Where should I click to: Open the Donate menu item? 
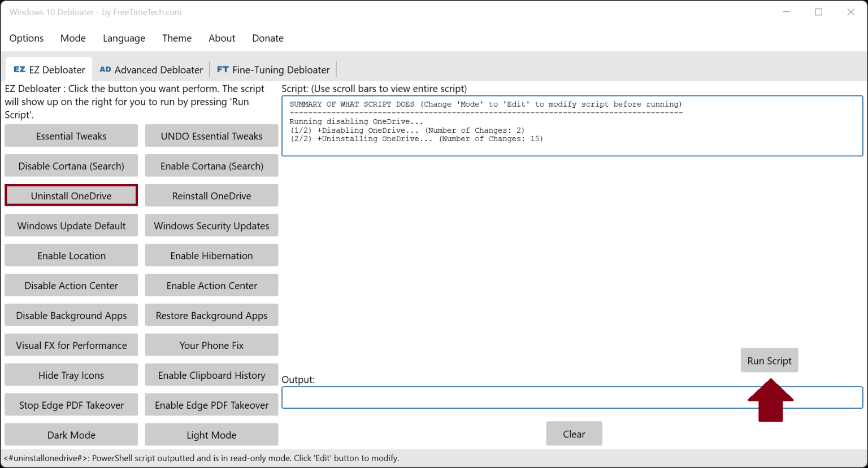click(267, 38)
